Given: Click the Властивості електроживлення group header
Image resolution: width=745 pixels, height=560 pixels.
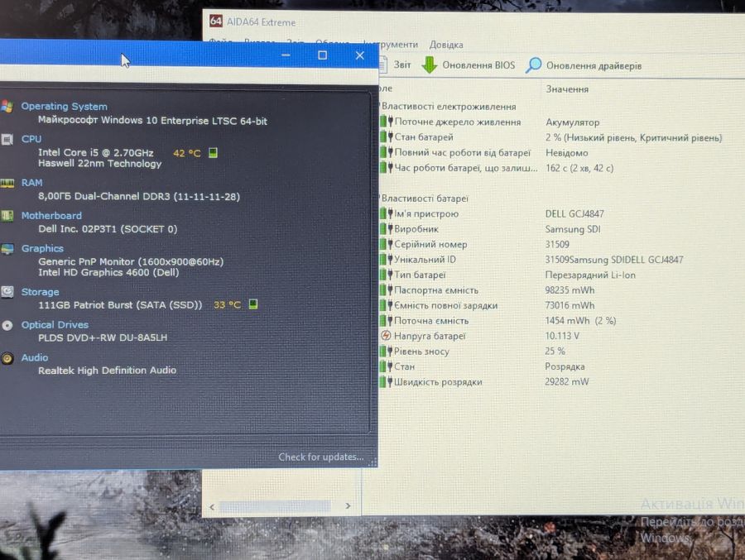Looking at the screenshot, I should click(449, 107).
